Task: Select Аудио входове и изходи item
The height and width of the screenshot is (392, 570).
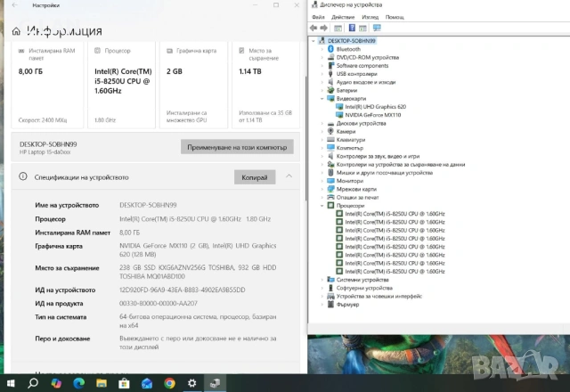Action: tap(366, 82)
